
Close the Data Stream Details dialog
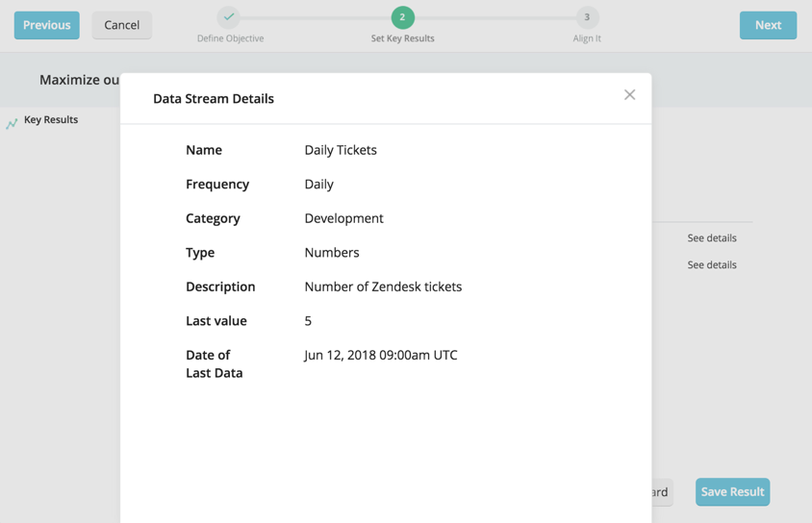click(629, 94)
